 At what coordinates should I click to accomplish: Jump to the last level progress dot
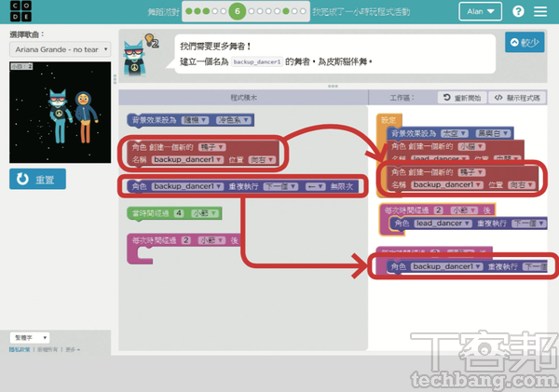pos(303,11)
